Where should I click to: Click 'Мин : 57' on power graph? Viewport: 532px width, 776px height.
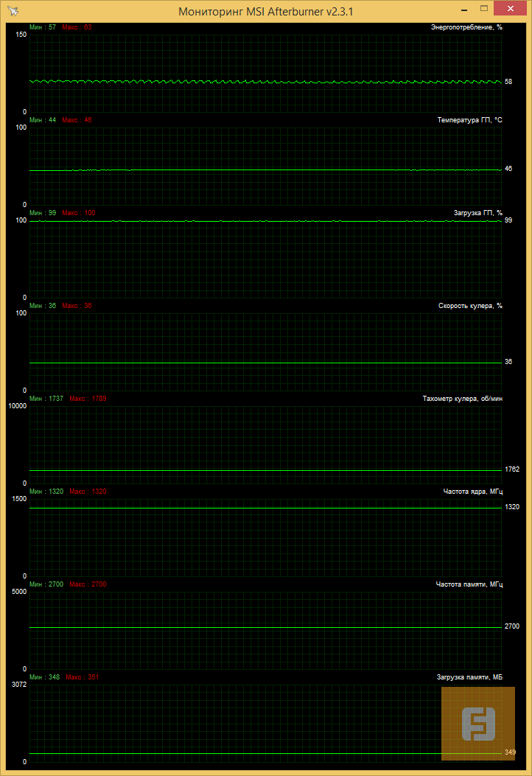[43, 27]
